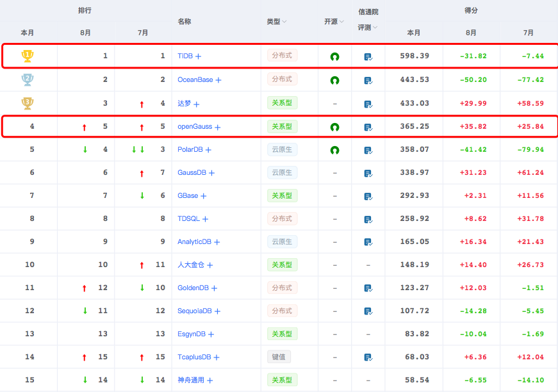Image resolution: width=558 pixels, height=392 pixels.
Task: Click the plus icon next to EsgynDB
Action: tap(211, 334)
